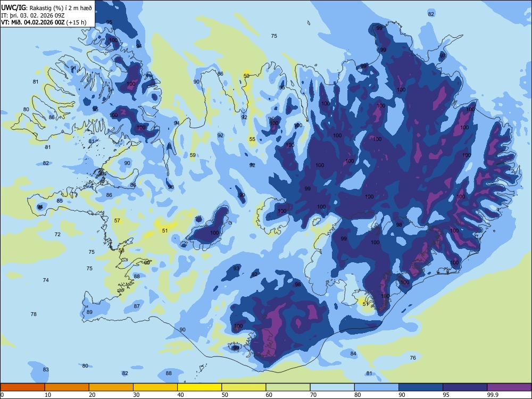
Task: Click the humidity value "50" on the north coast
Action: click(247, 76)
